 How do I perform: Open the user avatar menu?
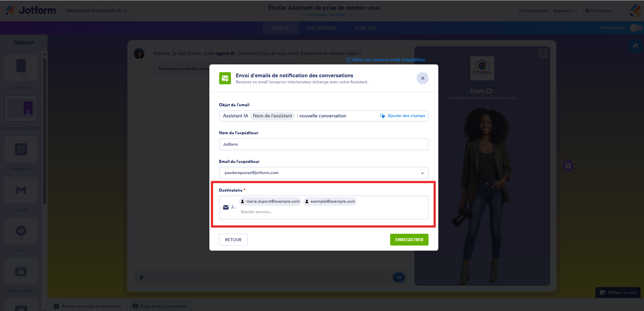tap(635, 10)
